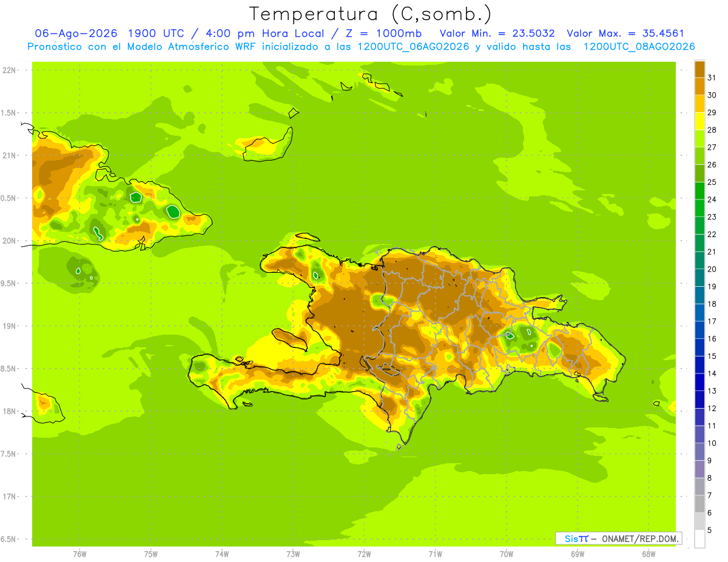This screenshot has height=562, width=728.
Task: Click the legend value "20"
Action: pos(712,269)
